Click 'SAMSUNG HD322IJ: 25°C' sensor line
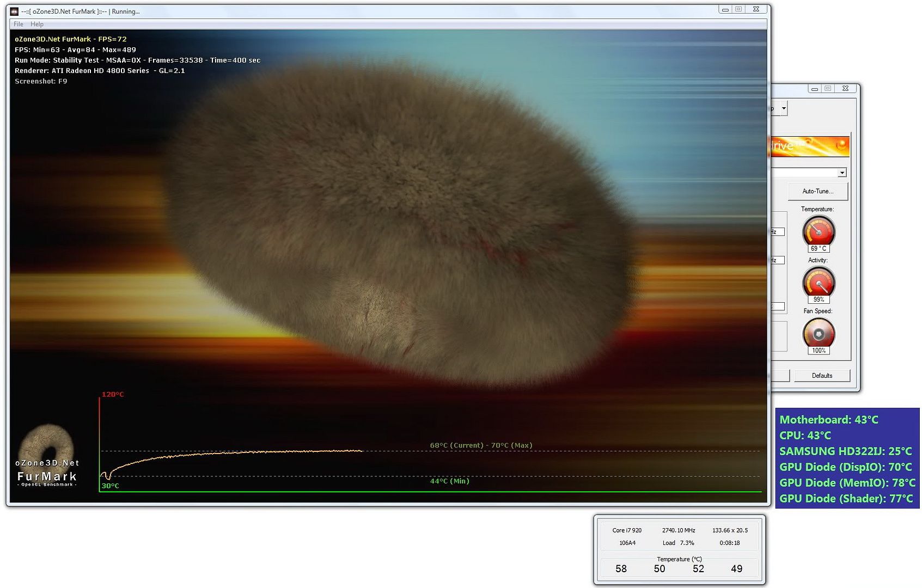Viewport: 922px width, 588px height. click(845, 451)
